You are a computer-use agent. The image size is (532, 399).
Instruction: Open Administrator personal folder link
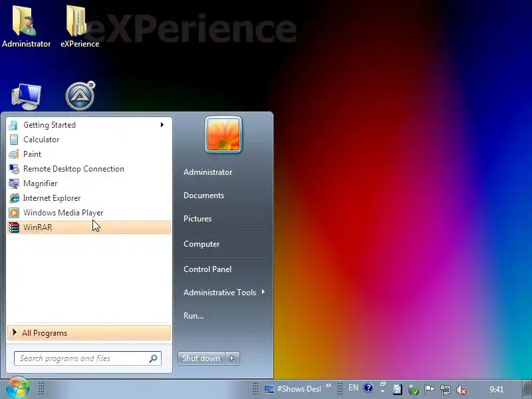[207, 172]
